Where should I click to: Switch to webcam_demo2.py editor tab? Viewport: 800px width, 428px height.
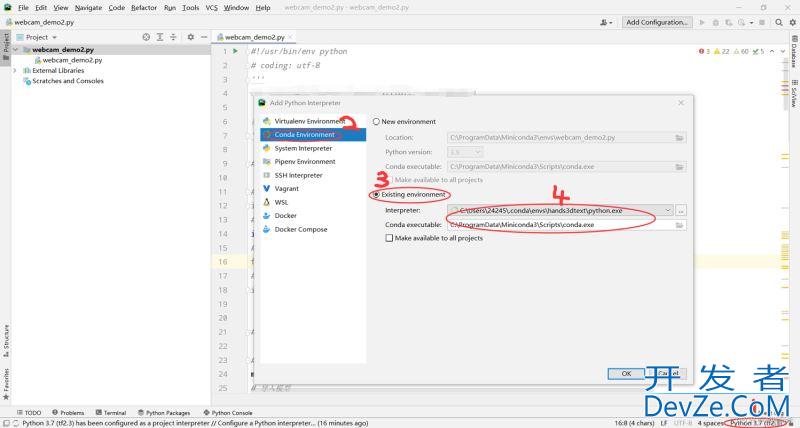[254, 37]
